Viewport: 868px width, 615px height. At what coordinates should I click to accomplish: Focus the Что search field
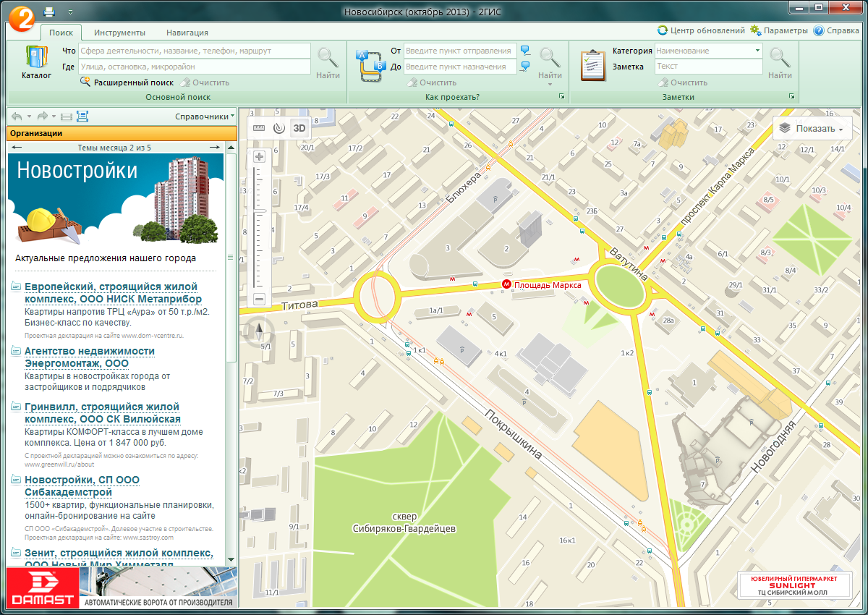194,51
